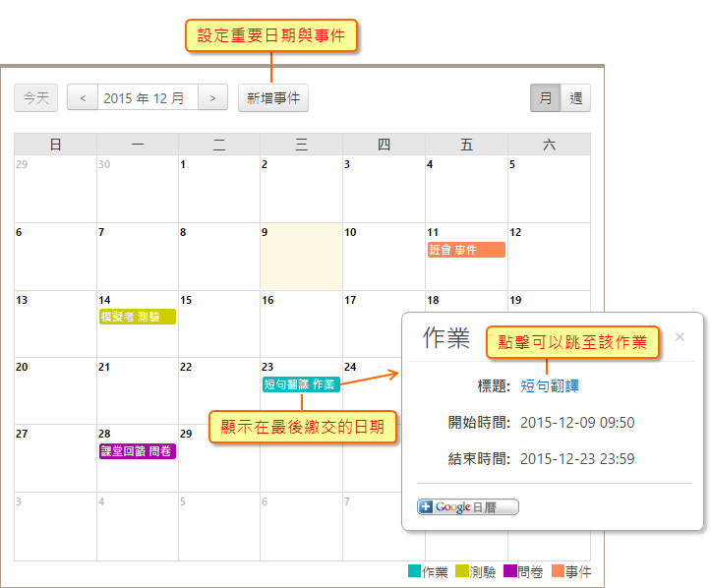The width and height of the screenshot is (711, 588).
Task: Open the 短句翻譯 作業 event on December 23
Action: point(300,384)
